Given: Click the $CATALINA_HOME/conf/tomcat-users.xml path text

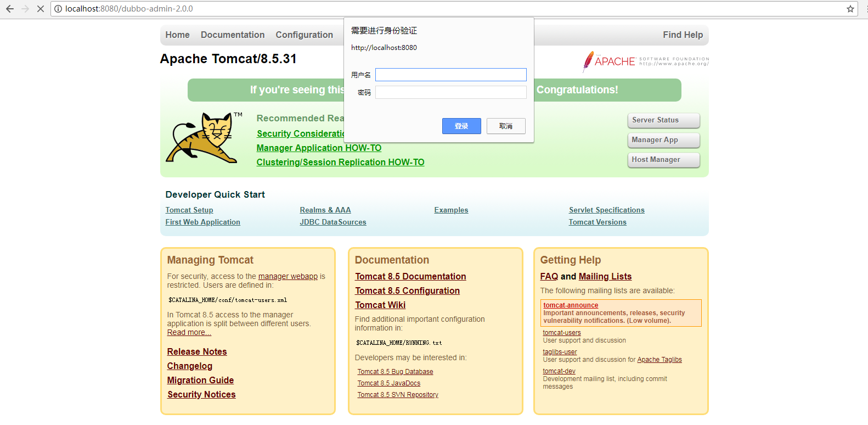Looking at the screenshot, I should coord(228,300).
